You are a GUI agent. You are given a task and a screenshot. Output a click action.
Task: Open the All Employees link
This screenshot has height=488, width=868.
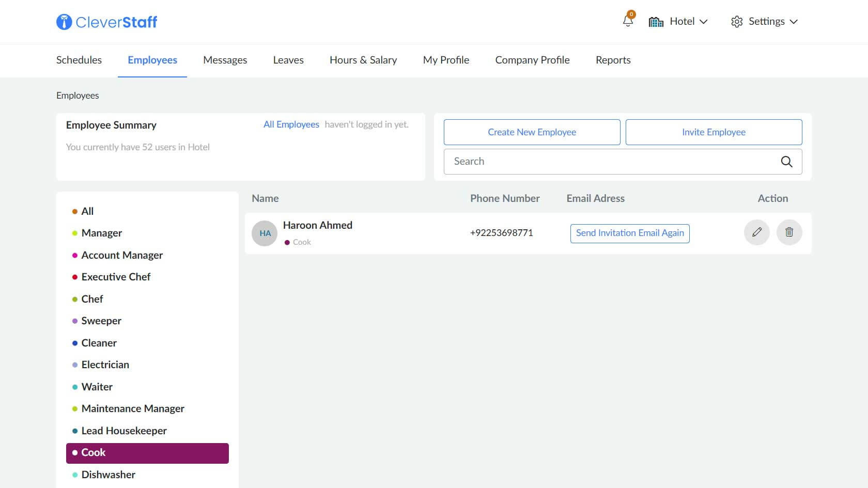pos(291,124)
